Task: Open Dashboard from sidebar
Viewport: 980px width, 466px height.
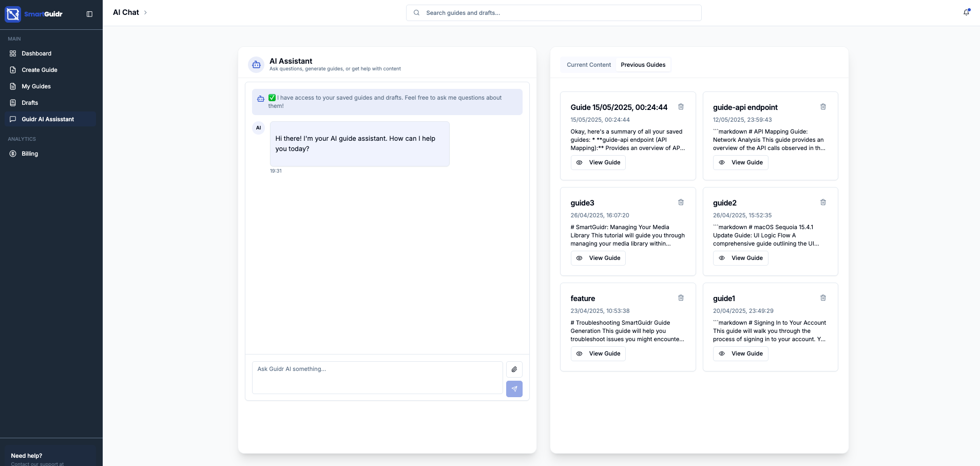Action: tap(50, 53)
